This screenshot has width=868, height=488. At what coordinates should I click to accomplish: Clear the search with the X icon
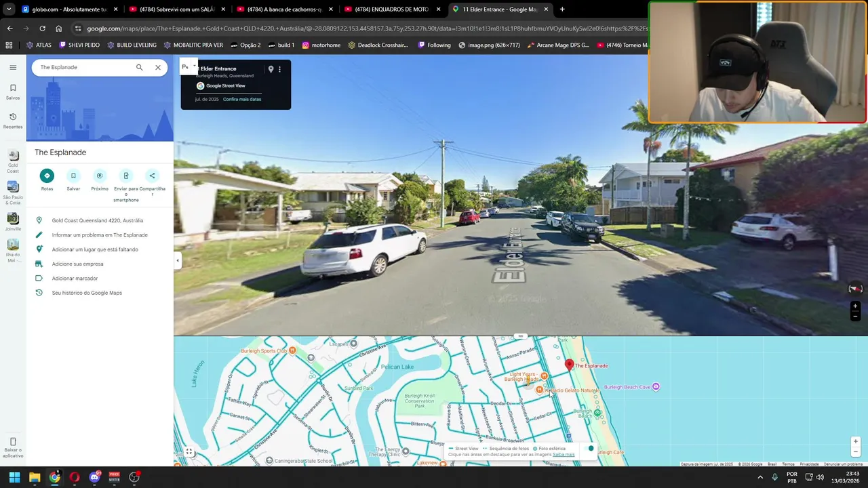[158, 67]
